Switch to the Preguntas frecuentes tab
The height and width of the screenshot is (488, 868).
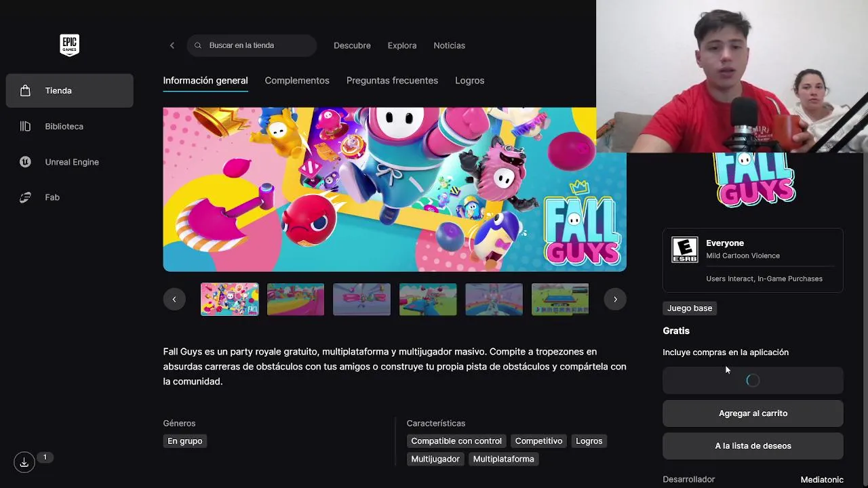[x=392, y=81]
